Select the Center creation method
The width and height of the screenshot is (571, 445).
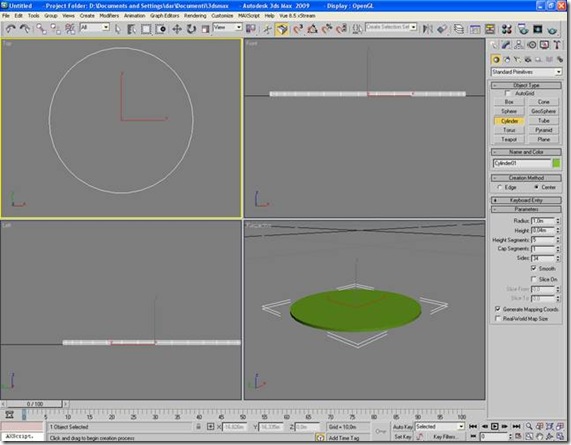[536, 187]
